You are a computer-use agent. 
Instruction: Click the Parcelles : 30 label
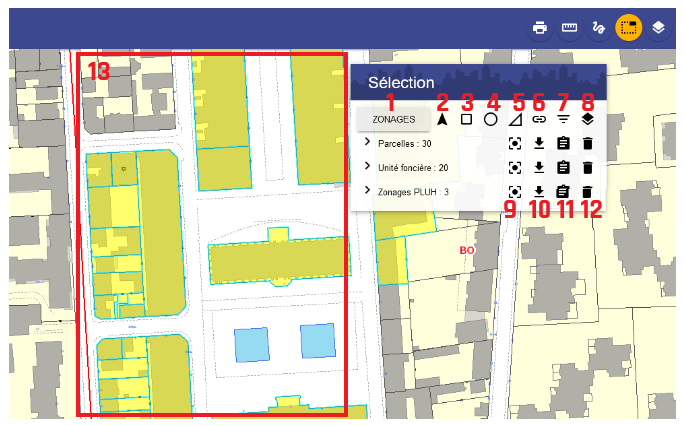(405, 144)
